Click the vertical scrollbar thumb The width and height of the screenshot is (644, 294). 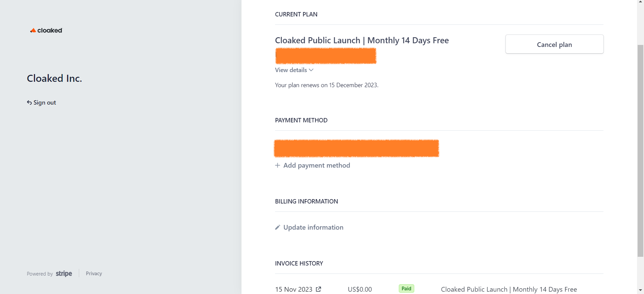[x=640, y=151]
